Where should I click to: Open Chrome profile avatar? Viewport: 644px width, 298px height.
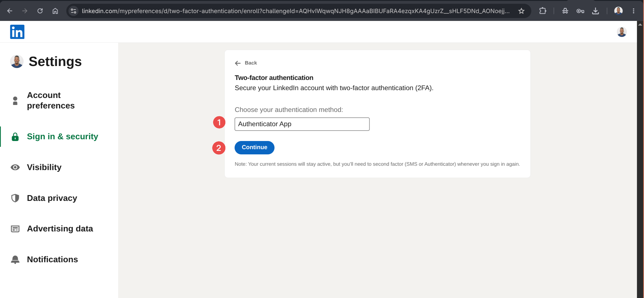[x=618, y=11]
